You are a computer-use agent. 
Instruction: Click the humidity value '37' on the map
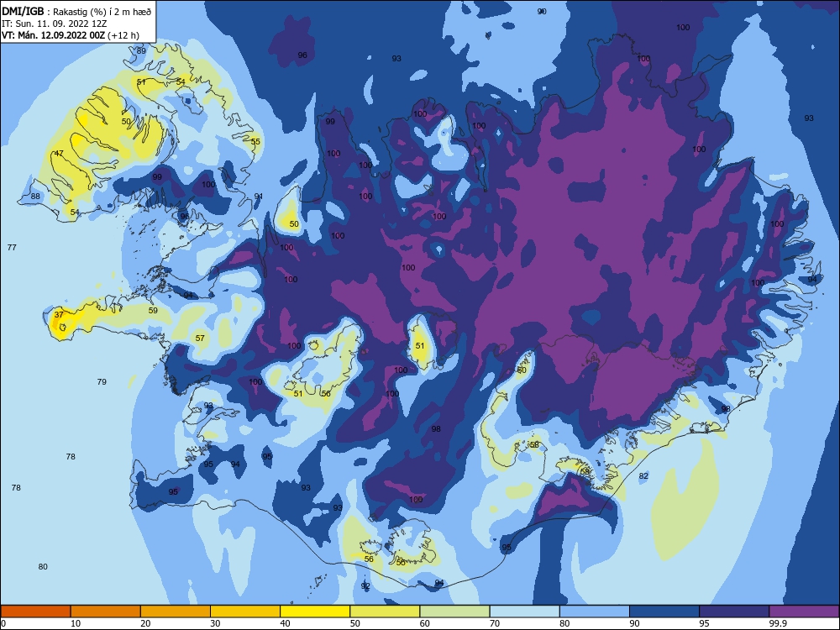(x=59, y=314)
